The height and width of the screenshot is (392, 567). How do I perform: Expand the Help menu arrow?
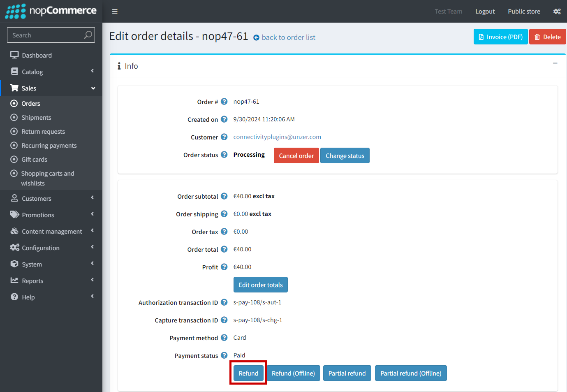click(x=93, y=296)
